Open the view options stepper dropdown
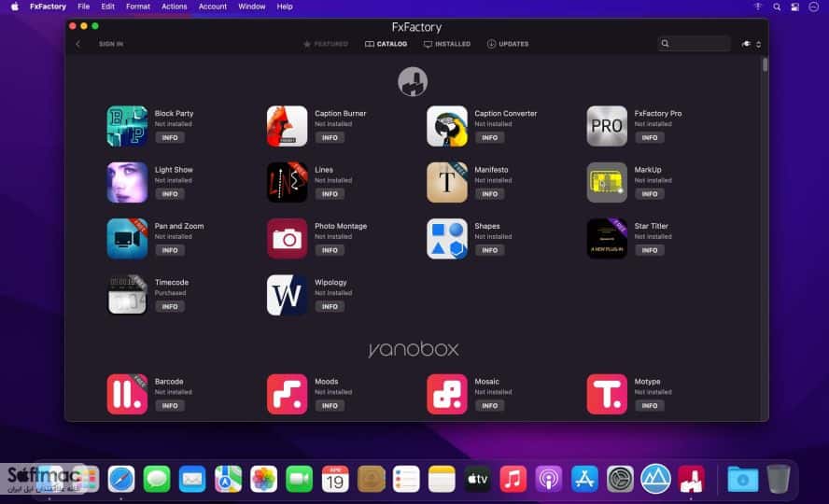 point(759,44)
